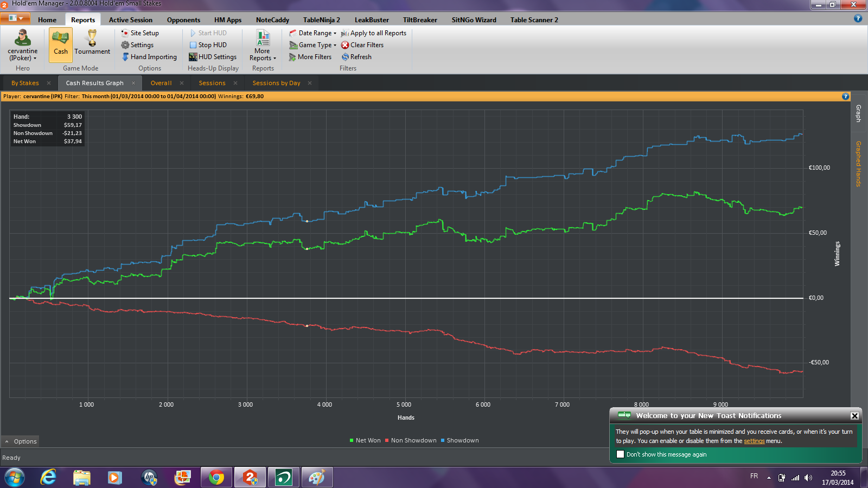Open More Reports menu
868x488 pixels.
pos(263,45)
